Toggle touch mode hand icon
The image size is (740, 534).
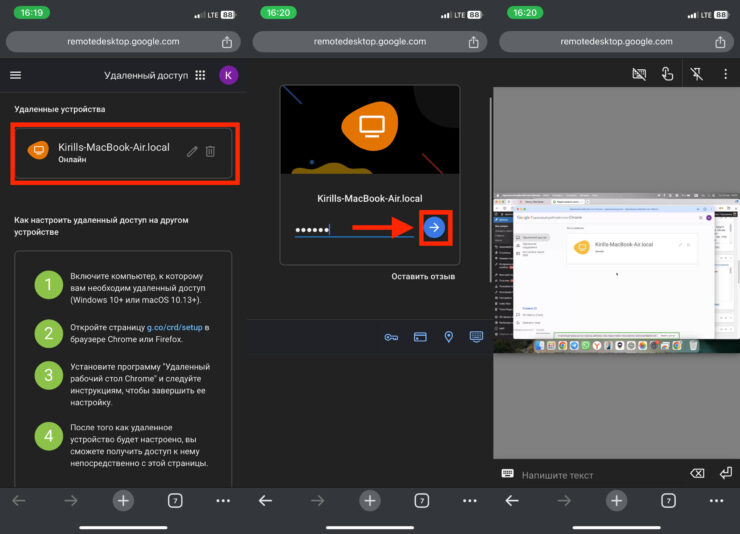pyautogui.click(x=667, y=74)
